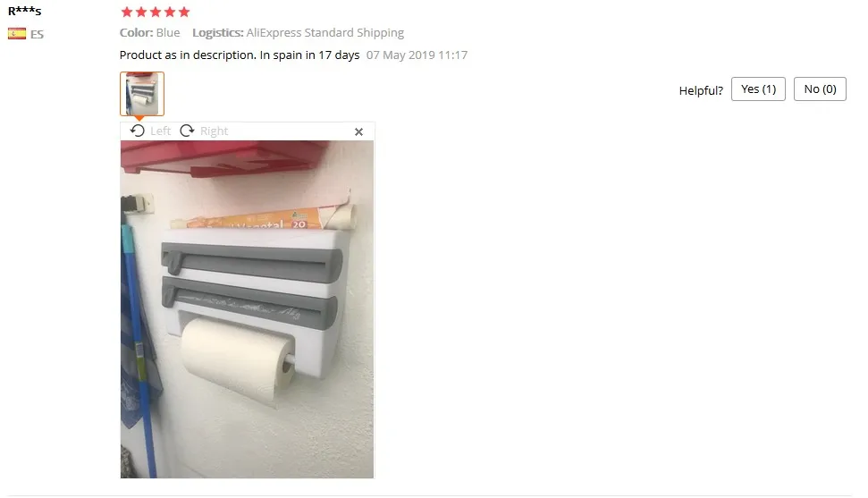Click the fifth rating star
868x498 pixels.
(x=184, y=12)
